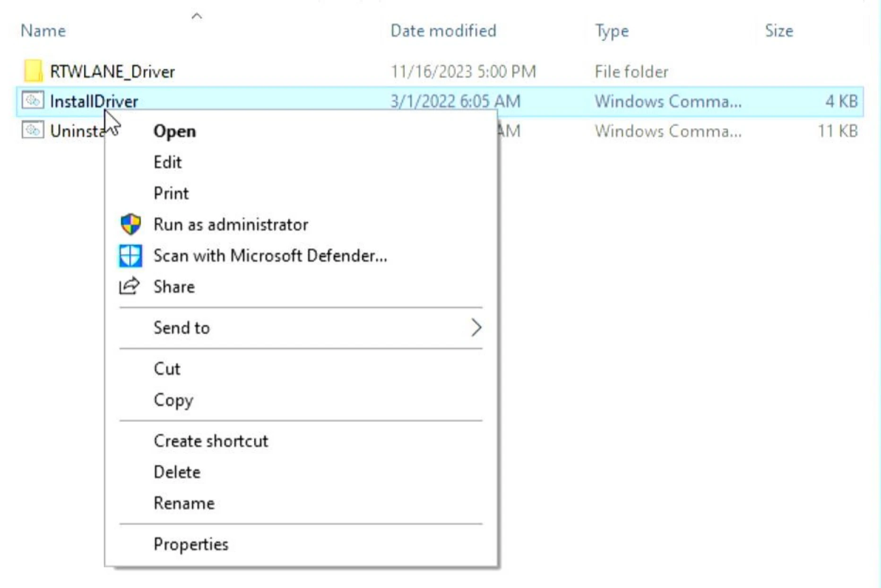
Task: Click the Share arrow icon
Action: [x=130, y=286]
